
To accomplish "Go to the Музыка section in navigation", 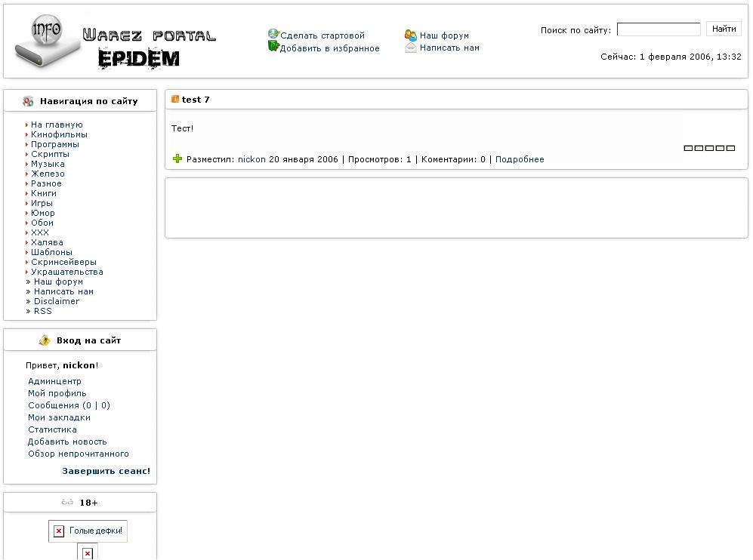I will click(x=48, y=164).
